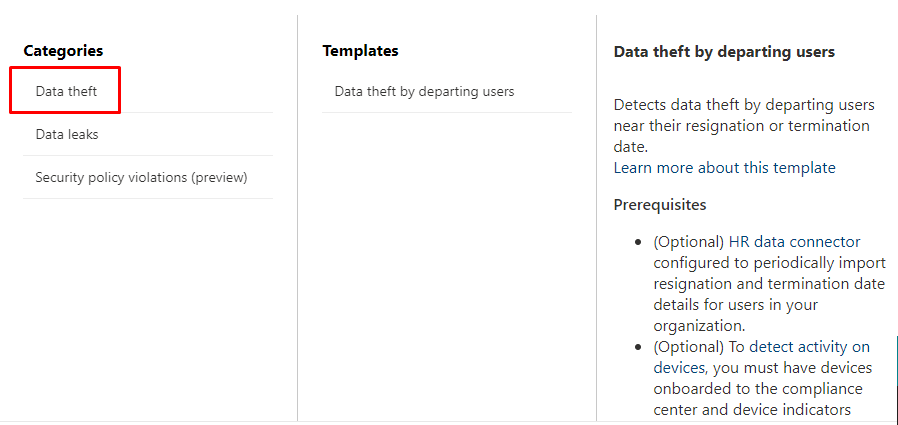Click the bold template title in details pane
Screen dimensions: 898x425
click(x=724, y=51)
